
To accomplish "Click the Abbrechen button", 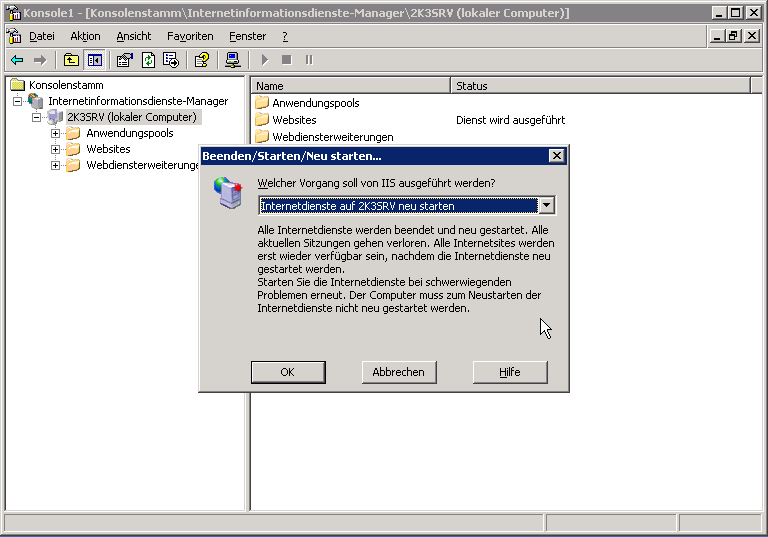I will pos(399,372).
